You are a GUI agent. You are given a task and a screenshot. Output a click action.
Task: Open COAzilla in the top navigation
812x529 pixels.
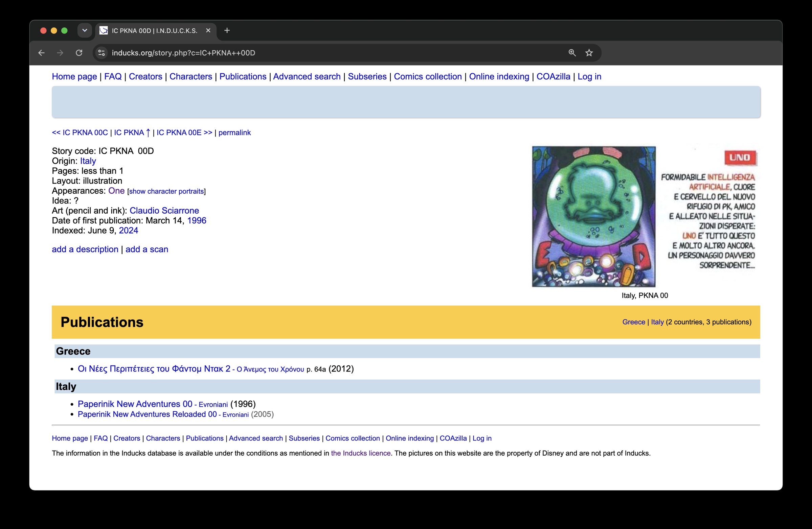pos(553,76)
